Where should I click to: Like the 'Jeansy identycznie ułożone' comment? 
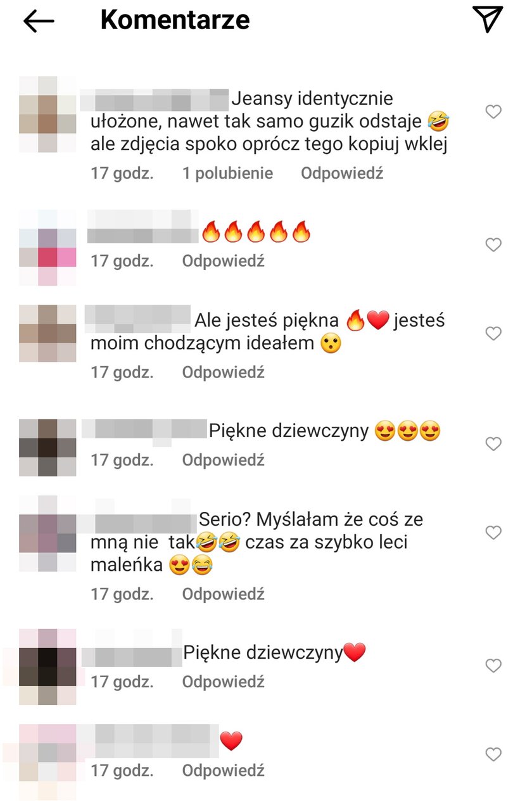(493, 112)
